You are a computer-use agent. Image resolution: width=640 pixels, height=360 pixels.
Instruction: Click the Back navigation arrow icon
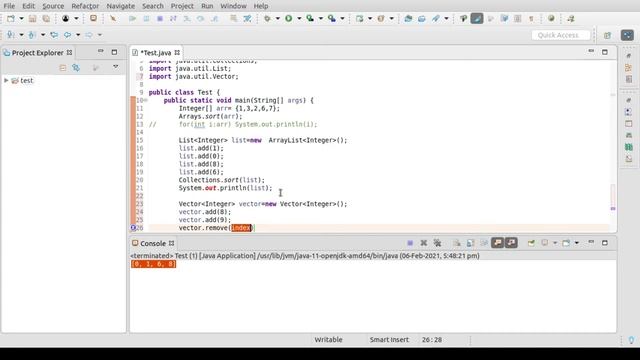click(67, 35)
